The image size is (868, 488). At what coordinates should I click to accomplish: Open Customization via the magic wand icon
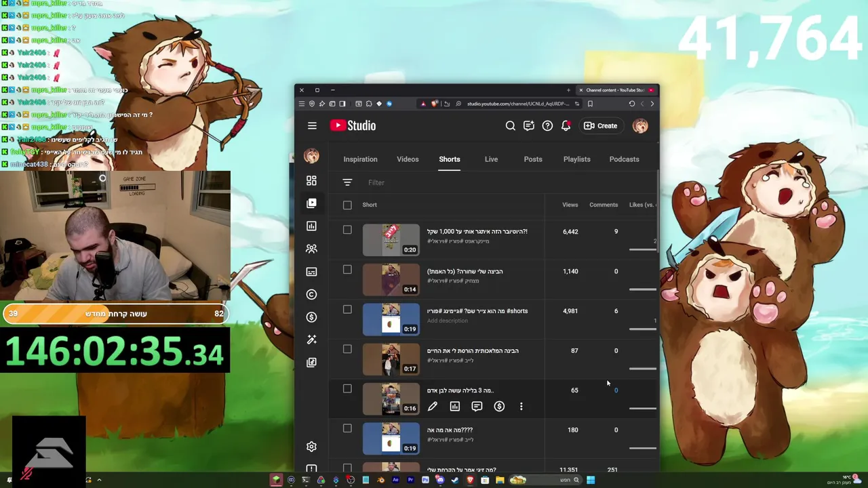tap(311, 340)
